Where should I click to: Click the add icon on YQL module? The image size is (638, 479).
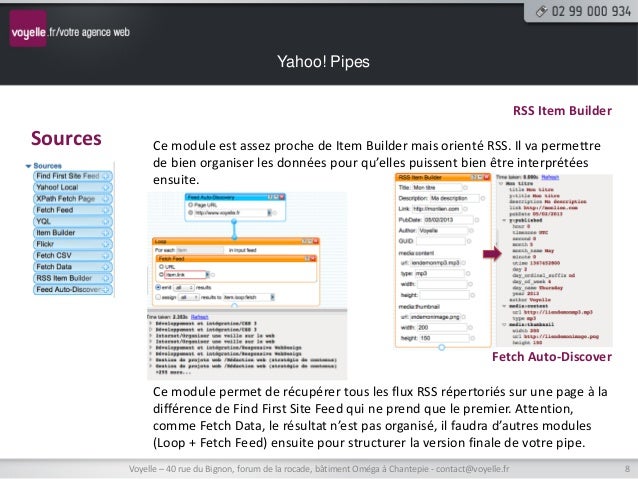pyautogui.click(x=107, y=221)
